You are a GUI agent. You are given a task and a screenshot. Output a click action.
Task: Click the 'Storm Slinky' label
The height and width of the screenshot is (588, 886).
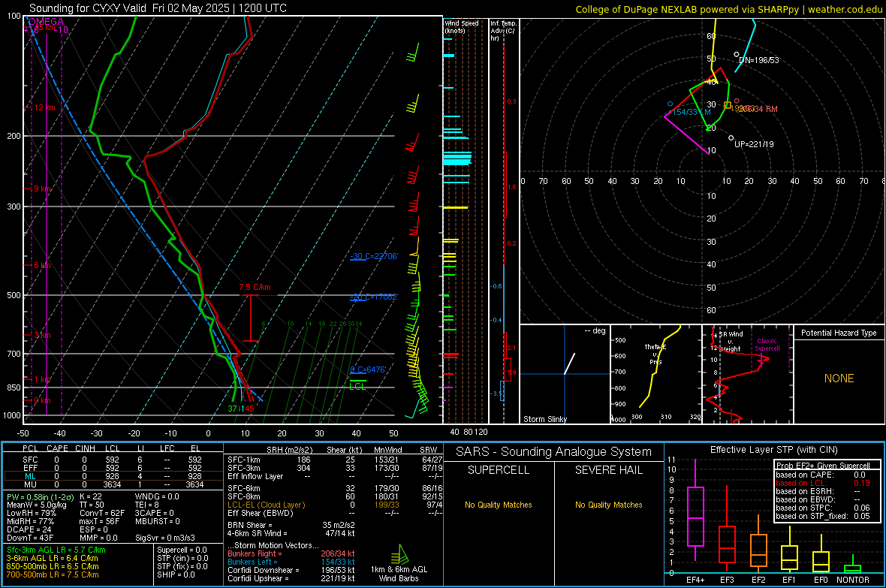tap(544, 419)
